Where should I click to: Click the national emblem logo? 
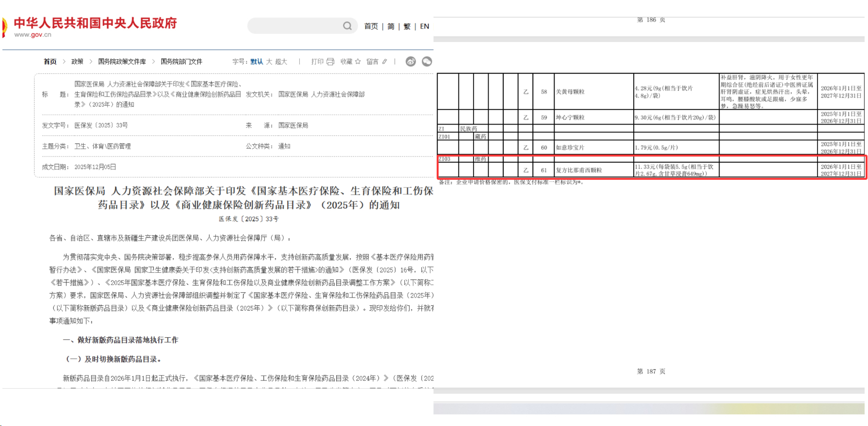[x=4, y=27]
